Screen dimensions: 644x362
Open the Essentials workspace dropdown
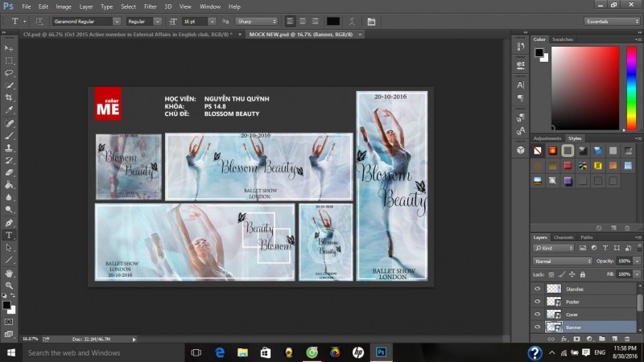(x=612, y=22)
